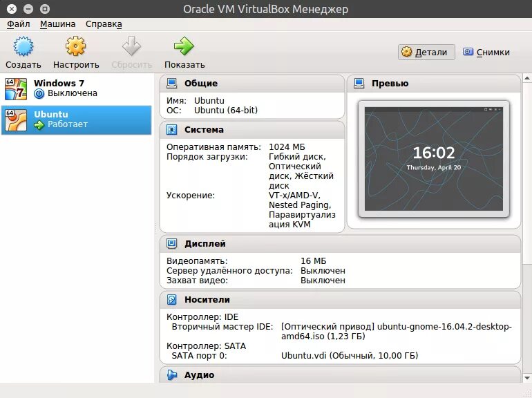Click the ubuntu-gnome-16.04.2 ISO entry

click(x=397, y=332)
